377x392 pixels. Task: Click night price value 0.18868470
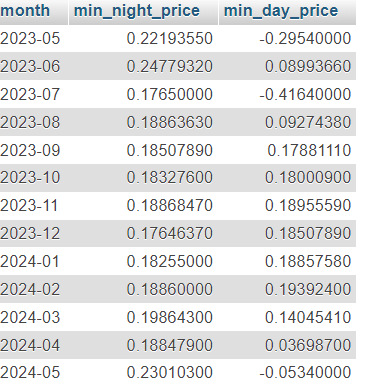pos(170,205)
